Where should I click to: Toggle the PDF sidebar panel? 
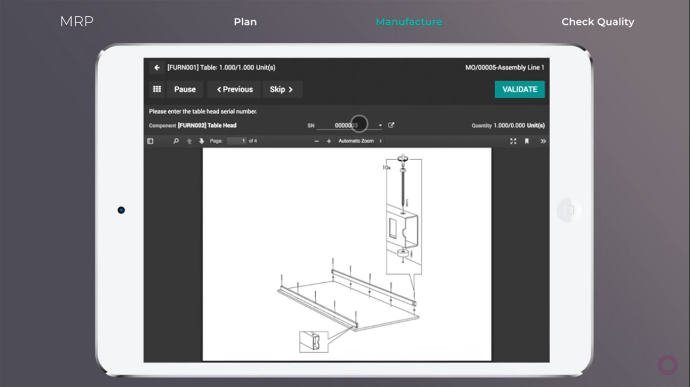click(150, 141)
